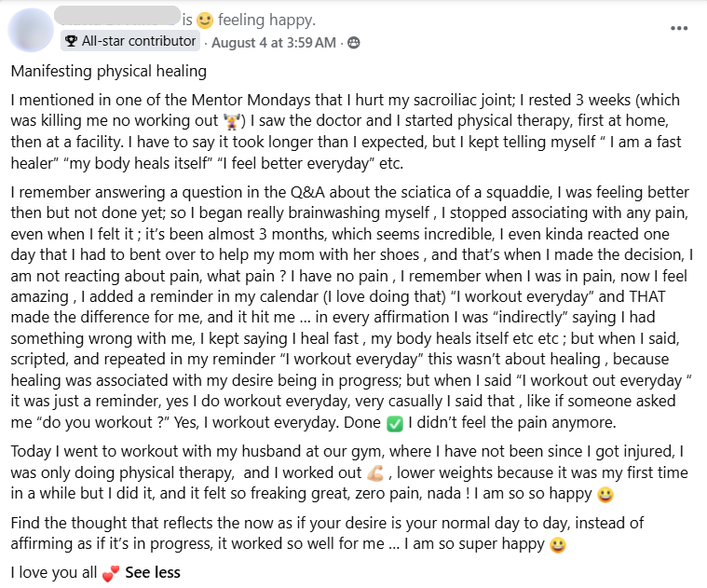Screen dimensions: 707x588
Task: Click the paragraph starting 'Today I went to workout'
Action: [349, 472]
